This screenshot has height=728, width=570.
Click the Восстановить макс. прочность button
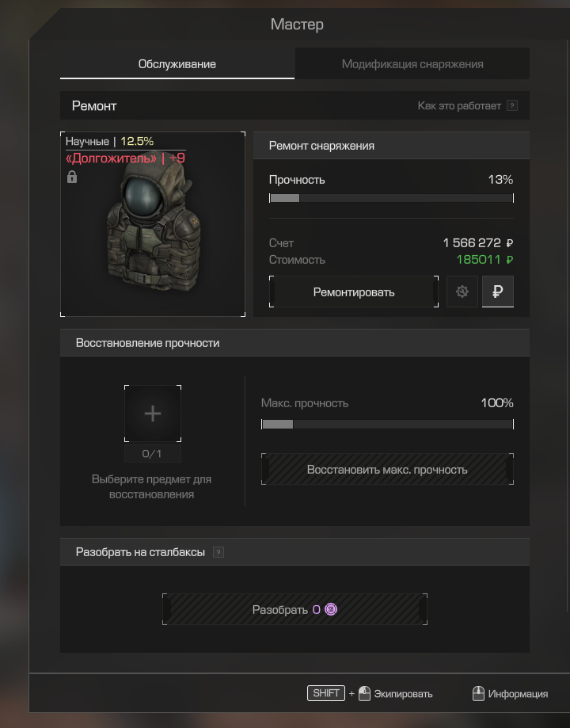[387, 470]
